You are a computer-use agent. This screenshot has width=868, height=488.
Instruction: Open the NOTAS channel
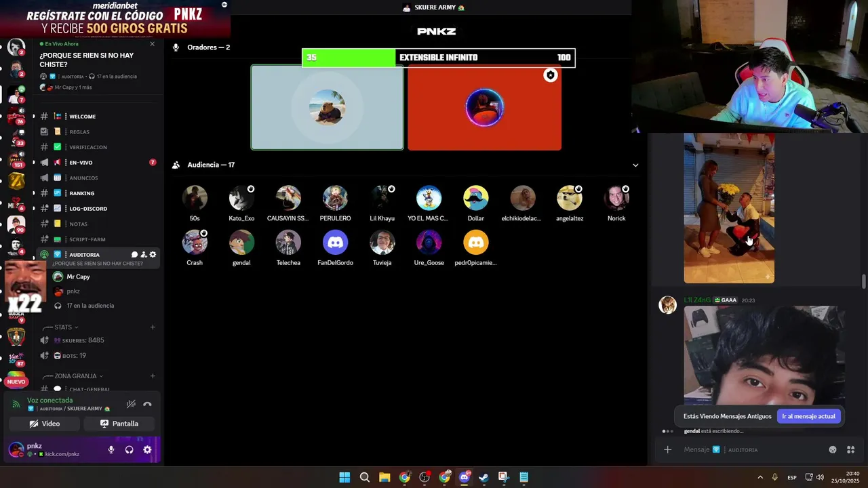coord(98,224)
